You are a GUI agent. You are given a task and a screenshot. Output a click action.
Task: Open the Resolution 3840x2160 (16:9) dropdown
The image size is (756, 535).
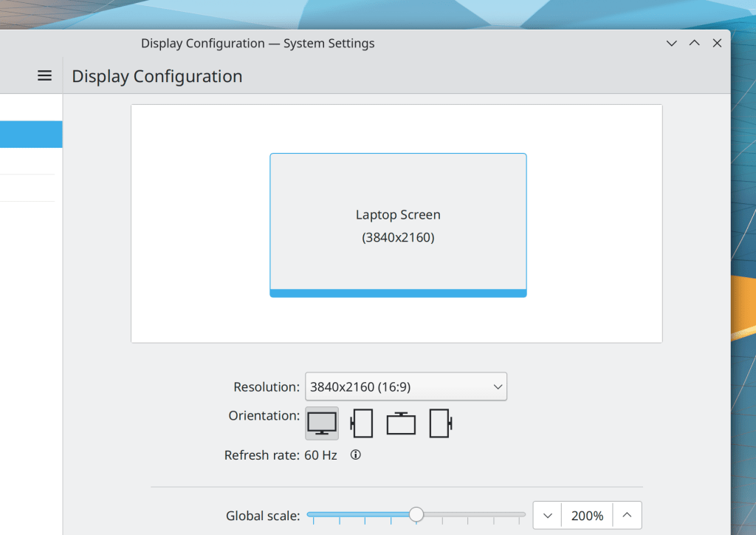click(x=405, y=386)
